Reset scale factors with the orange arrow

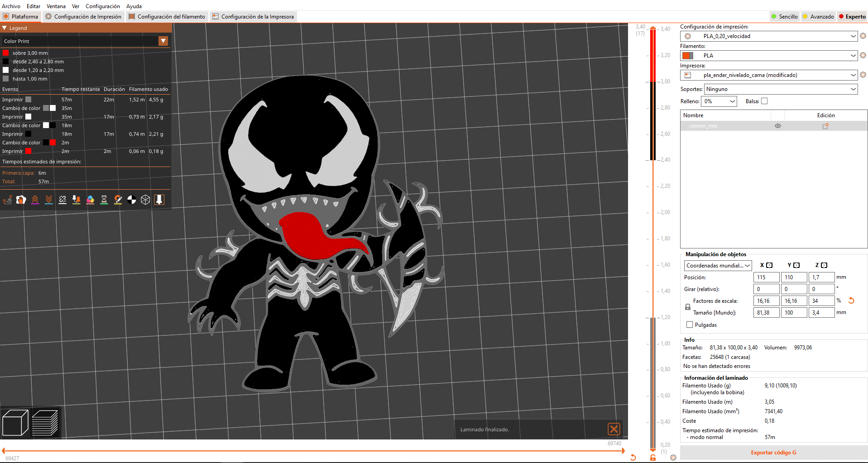[x=851, y=301]
